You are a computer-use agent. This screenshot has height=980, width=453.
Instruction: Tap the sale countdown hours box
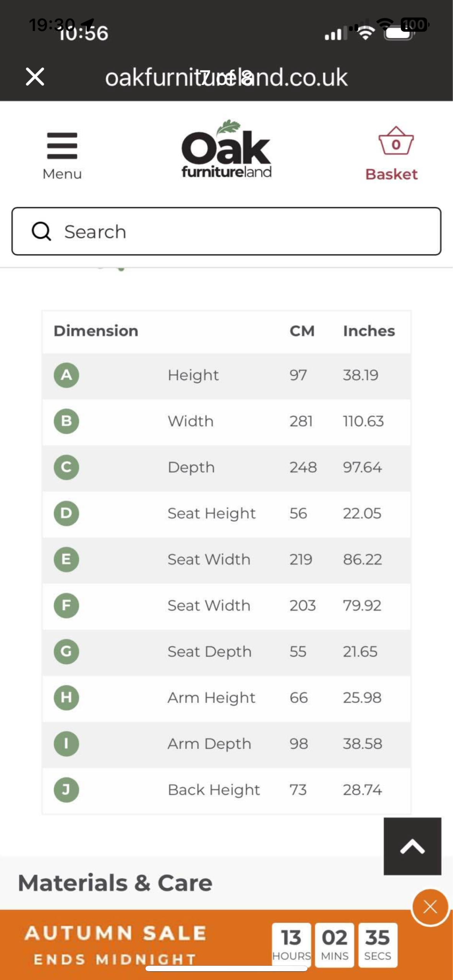click(x=291, y=944)
